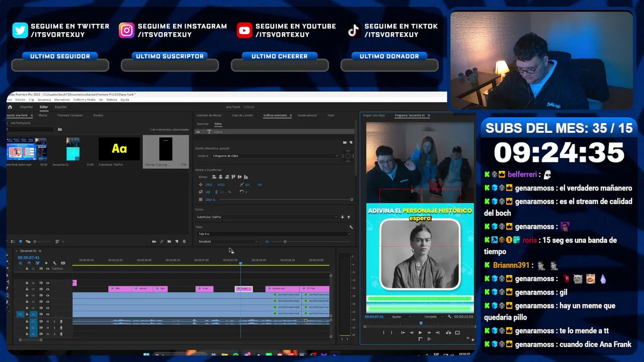Select the pink 'primera vez' subtitle clip

pos(282,289)
